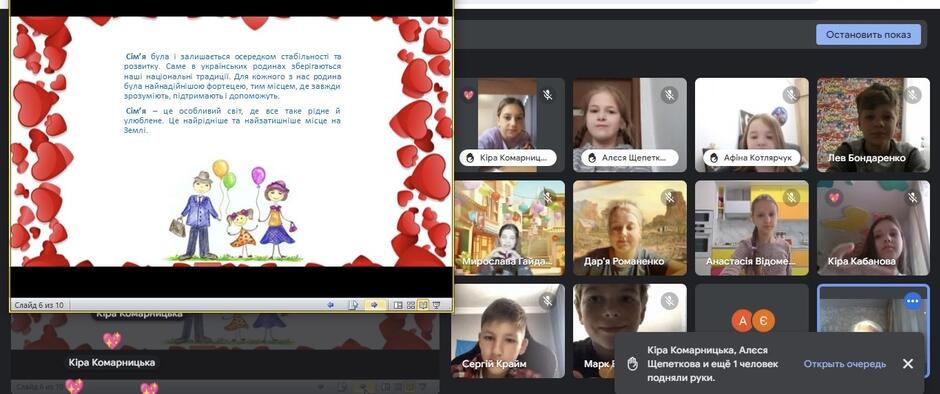This screenshot has width=940, height=394.
Task: Select Анастасія Відоме video tile
Action: point(752,228)
